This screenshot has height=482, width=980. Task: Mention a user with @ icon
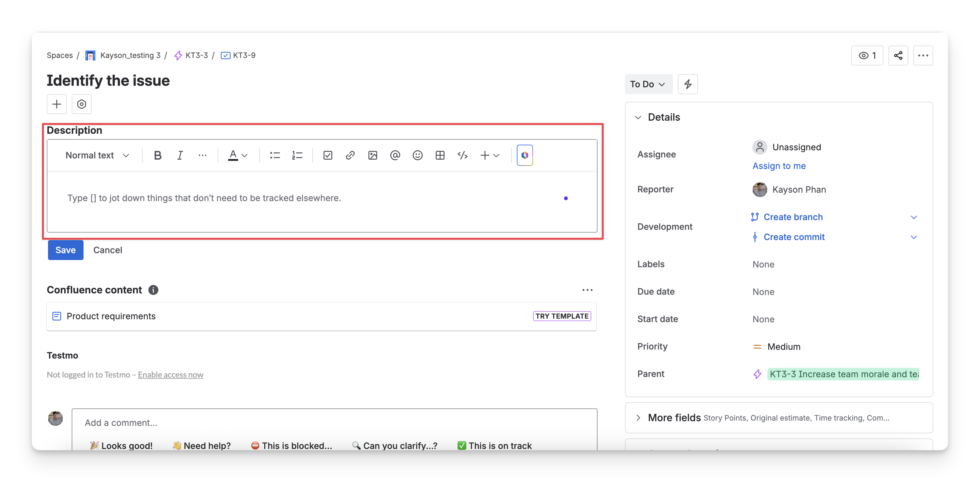(395, 155)
